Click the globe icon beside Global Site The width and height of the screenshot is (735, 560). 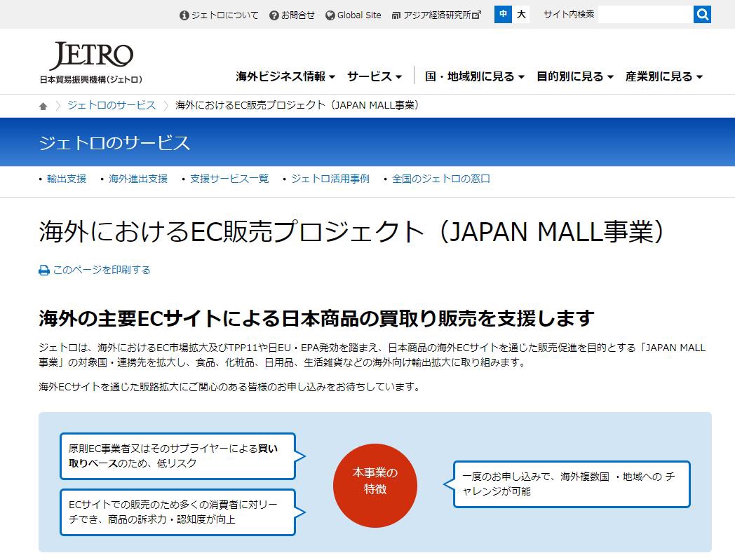(330, 15)
